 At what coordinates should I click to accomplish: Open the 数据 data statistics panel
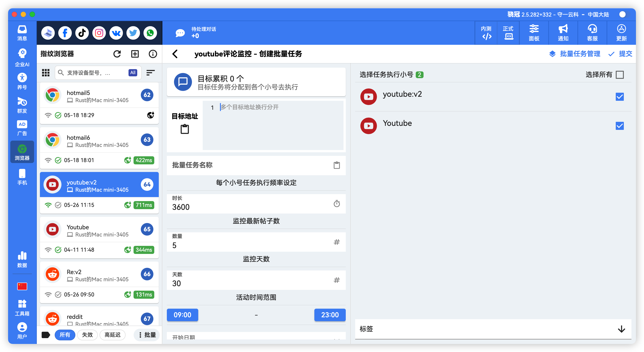(22, 259)
